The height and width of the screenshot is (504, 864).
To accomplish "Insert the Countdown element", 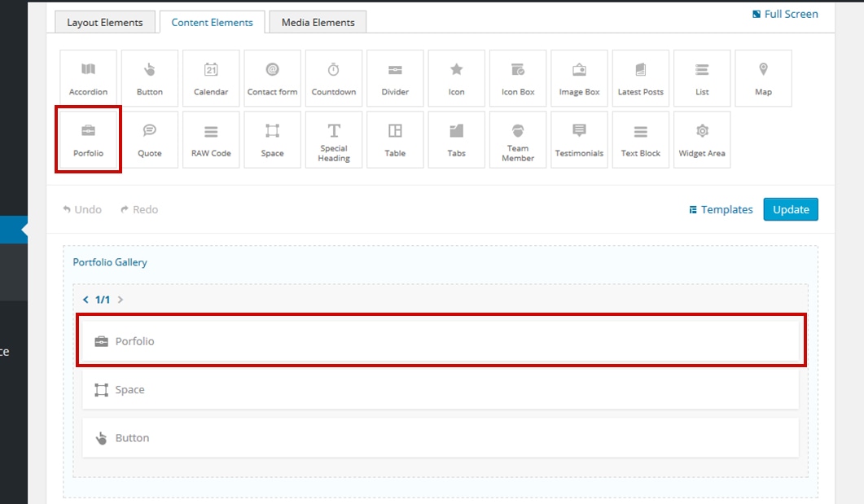I will tap(334, 78).
